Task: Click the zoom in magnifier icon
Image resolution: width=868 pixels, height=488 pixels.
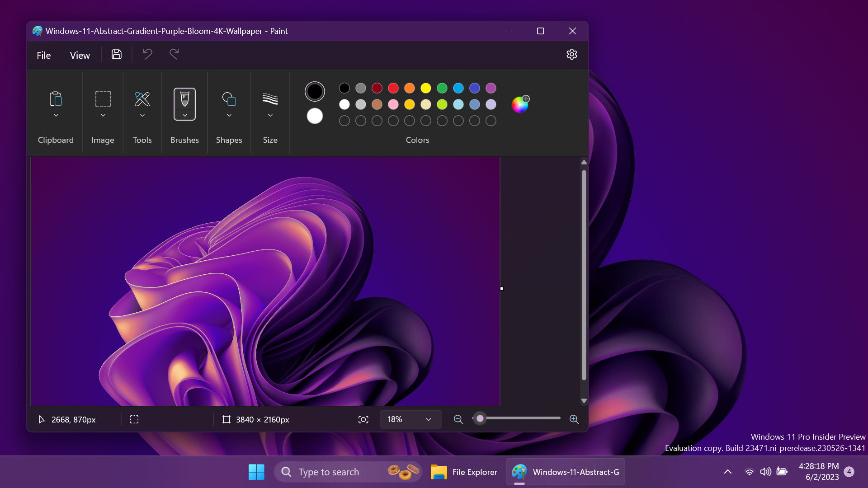Action: (574, 420)
